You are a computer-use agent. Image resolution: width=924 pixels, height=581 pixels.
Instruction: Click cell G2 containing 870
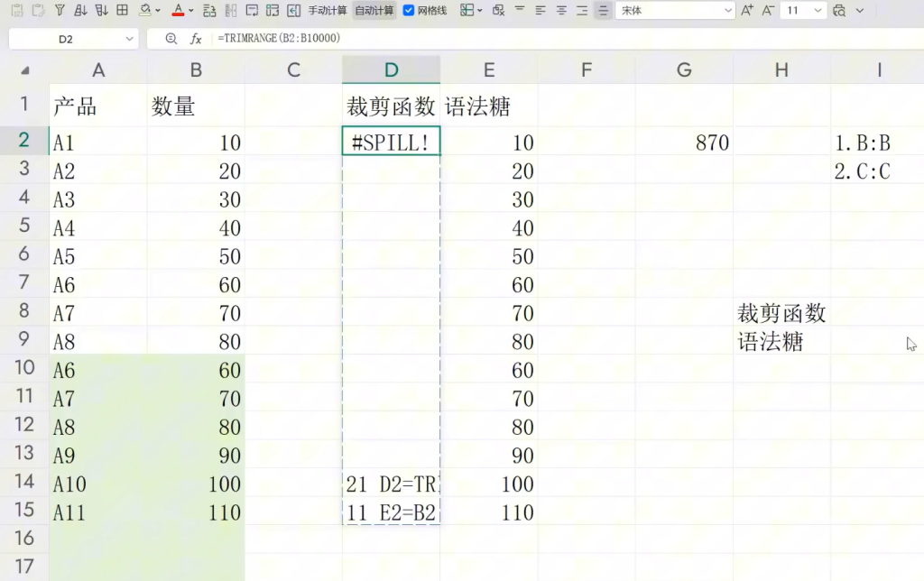point(684,142)
